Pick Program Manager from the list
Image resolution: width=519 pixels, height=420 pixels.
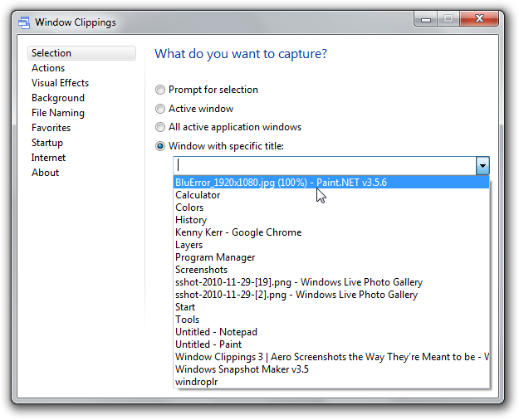click(331, 257)
